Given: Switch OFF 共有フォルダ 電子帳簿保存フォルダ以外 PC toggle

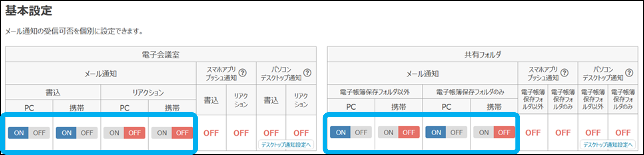Looking at the screenshot, I should tap(361, 133).
